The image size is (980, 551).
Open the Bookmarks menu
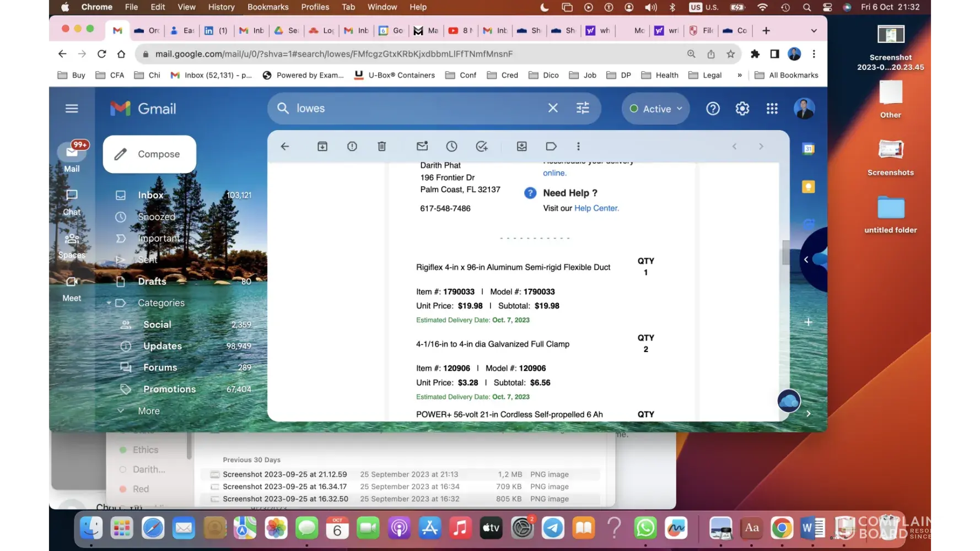268,7
